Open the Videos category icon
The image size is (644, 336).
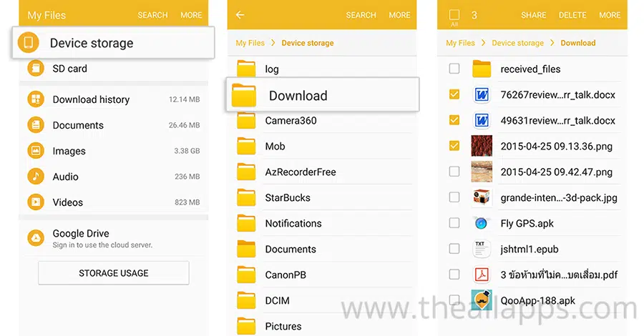coord(35,202)
